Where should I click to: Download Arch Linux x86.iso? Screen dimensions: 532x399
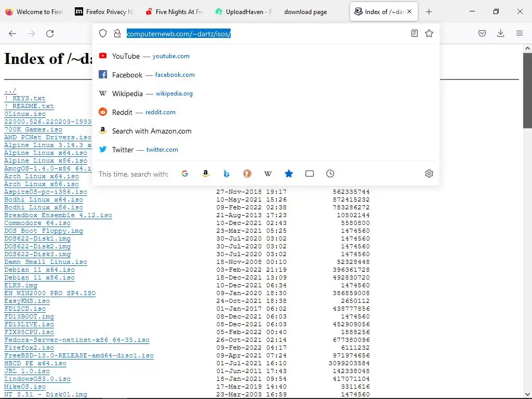pyautogui.click(x=42, y=184)
